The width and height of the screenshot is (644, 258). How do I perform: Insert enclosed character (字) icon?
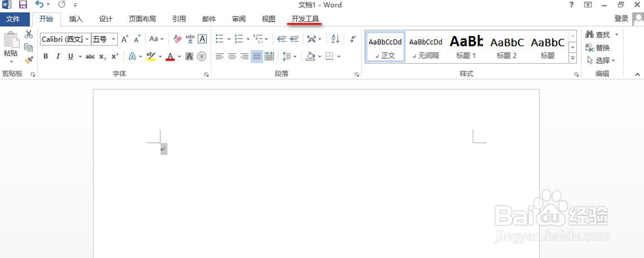click(202, 57)
